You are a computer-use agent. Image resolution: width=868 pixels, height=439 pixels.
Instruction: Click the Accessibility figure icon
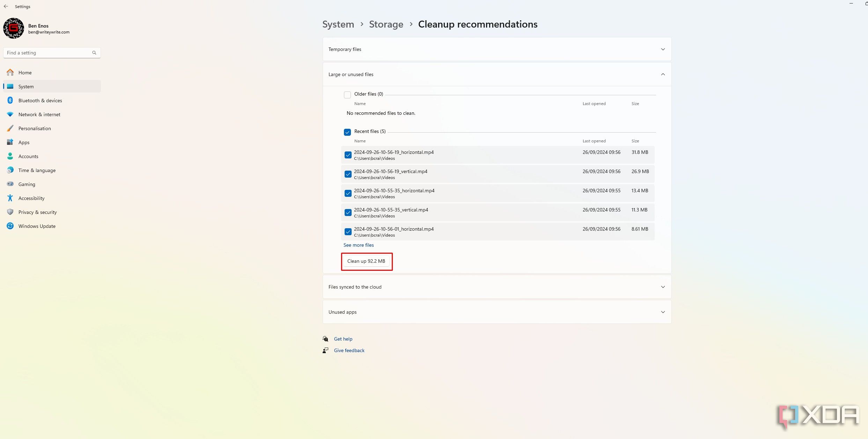point(10,198)
